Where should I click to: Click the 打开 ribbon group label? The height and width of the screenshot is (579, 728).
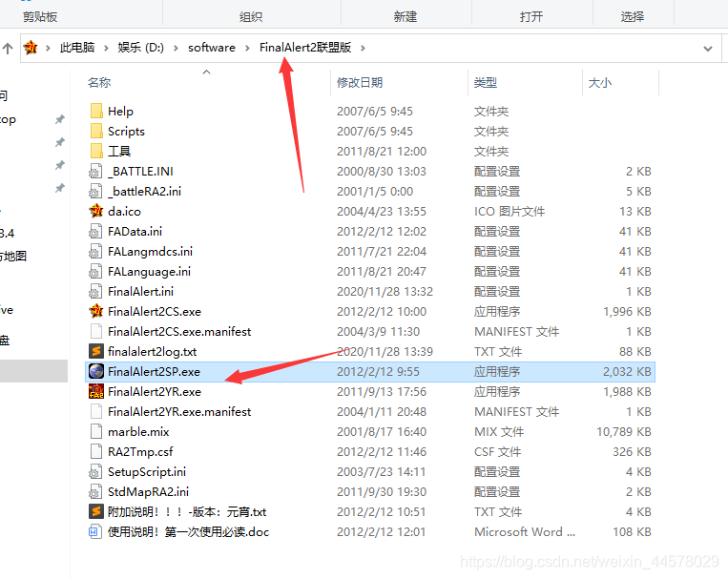click(531, 17)
